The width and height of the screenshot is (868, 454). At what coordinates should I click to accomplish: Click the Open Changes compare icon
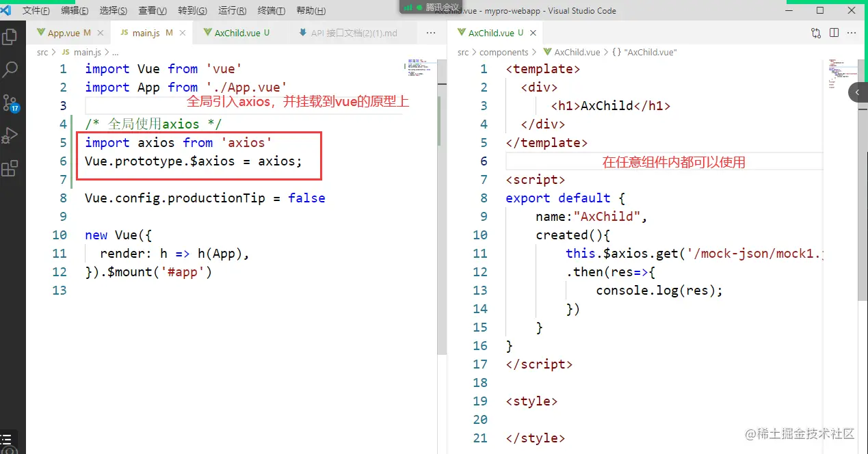(x=816, y=33)
